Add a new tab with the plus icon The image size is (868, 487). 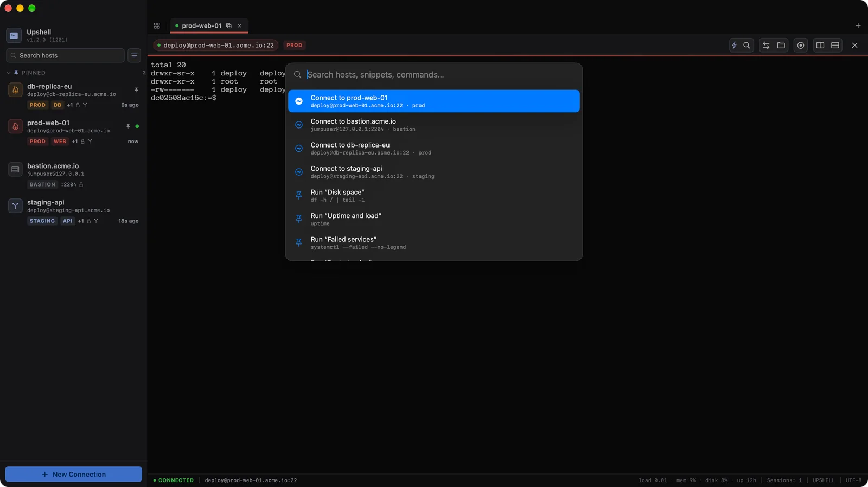(x=858, y=25)
